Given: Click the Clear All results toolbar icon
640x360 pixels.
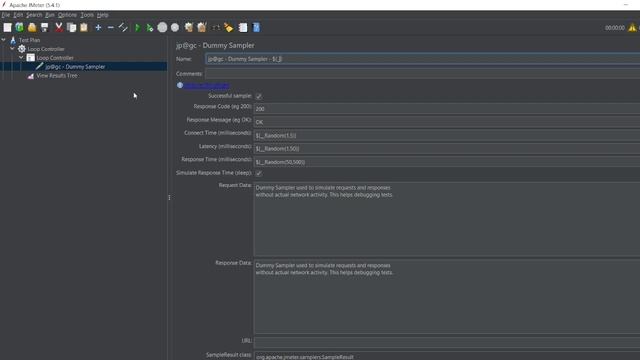Looking at the screenshot, I should [202, 27].
